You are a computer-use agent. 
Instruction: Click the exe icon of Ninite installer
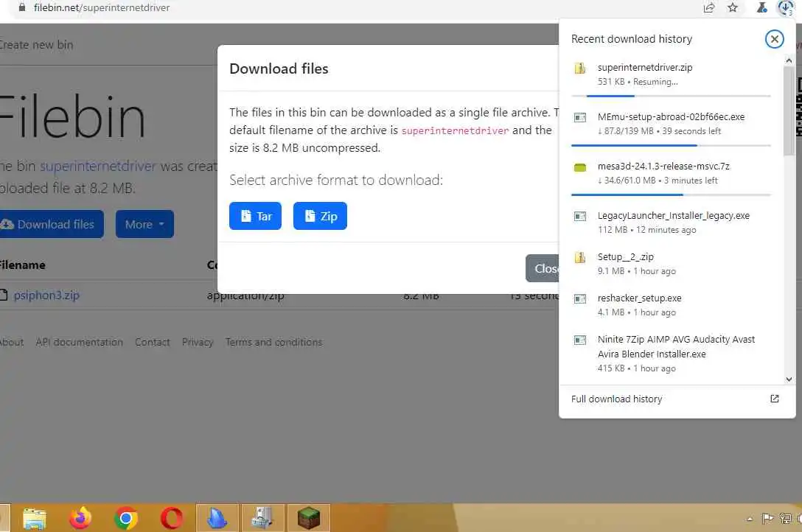[579, 340]
